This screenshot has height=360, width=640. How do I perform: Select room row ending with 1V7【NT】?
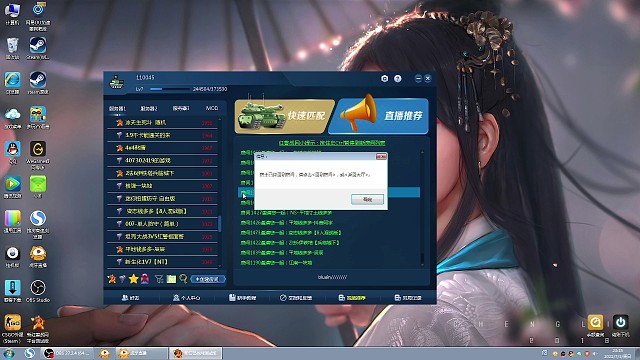click(x=162, y=262)
